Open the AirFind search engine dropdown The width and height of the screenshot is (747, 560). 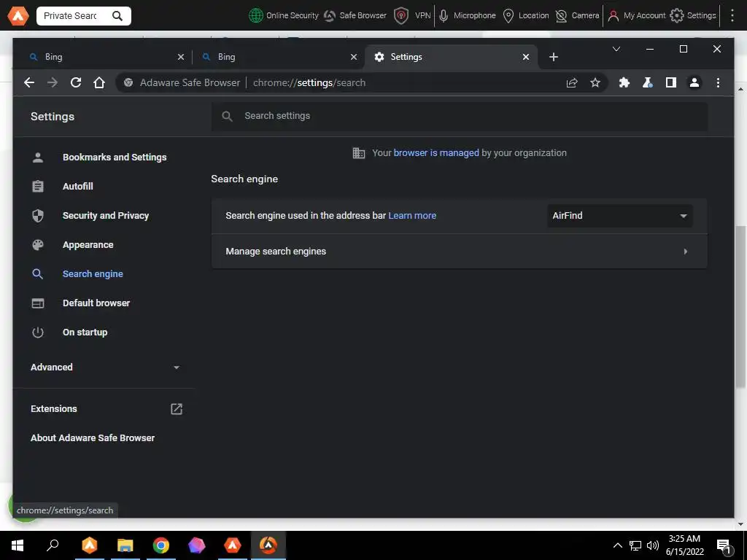coord(620,216)
